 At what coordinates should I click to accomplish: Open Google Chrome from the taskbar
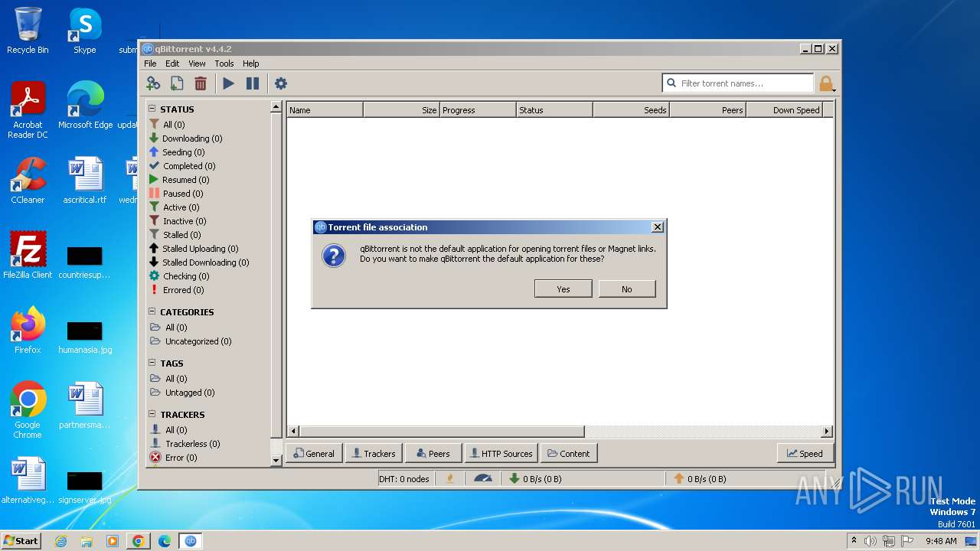[139, 541]
